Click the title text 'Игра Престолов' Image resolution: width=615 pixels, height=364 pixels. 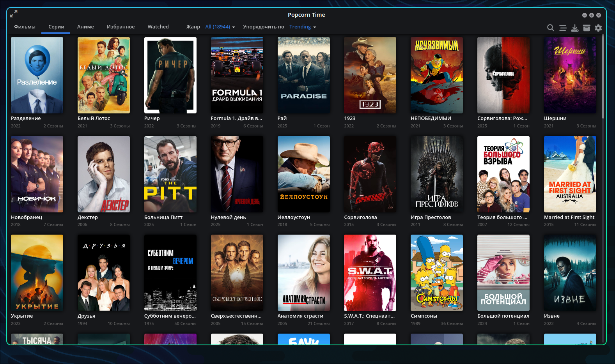point(431,217)
